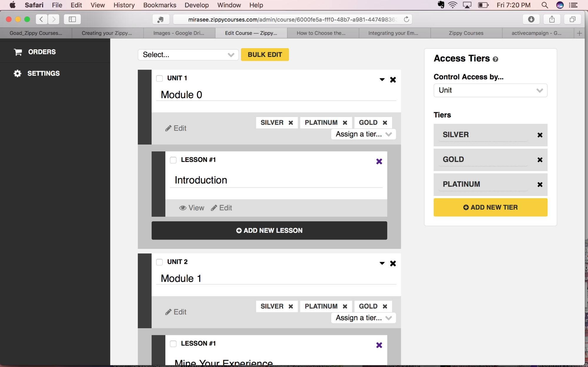Open Settings via the gear icon
This screenshot has width=588, height=367.
click(17, 73)
